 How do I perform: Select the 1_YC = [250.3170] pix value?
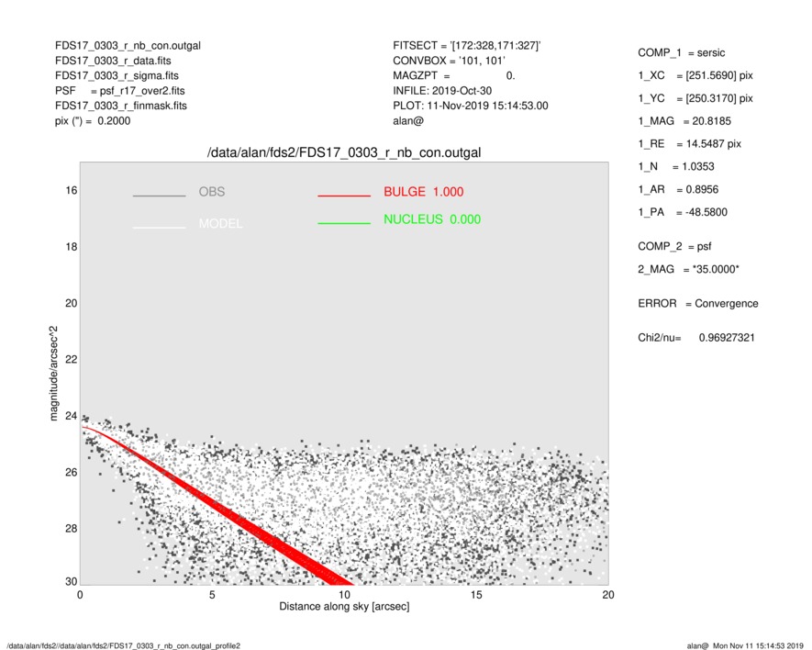coord(695,98)
